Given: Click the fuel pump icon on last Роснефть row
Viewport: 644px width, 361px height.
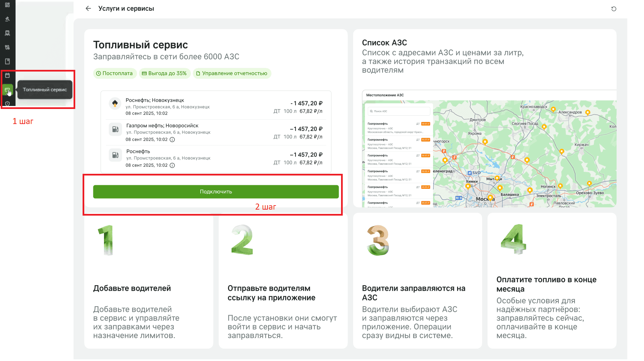Looking at the screenshot, I should (115, 155).
